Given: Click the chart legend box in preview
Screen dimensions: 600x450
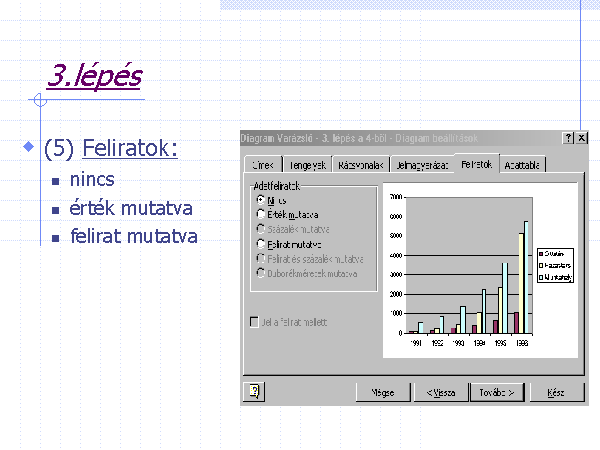Looking at the screenshot, I should (556, 265).
